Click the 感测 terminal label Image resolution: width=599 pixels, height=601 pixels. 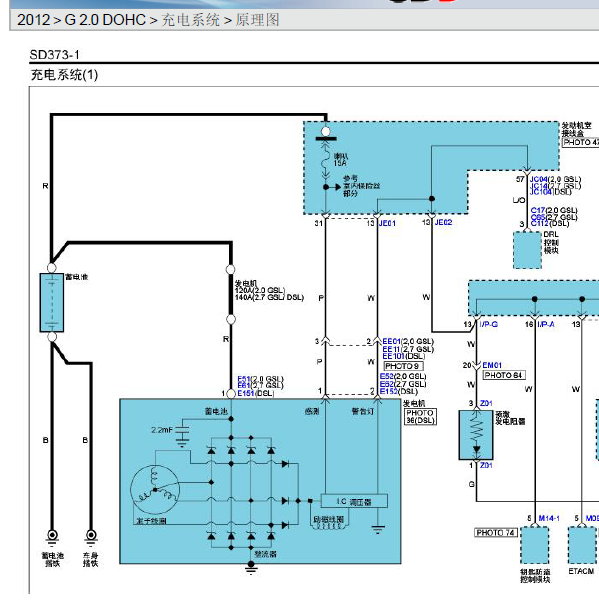pyautogui.click(x=312, y=411)
